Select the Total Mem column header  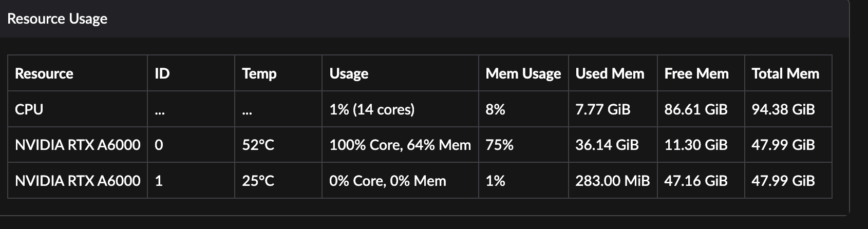point(785,73)
